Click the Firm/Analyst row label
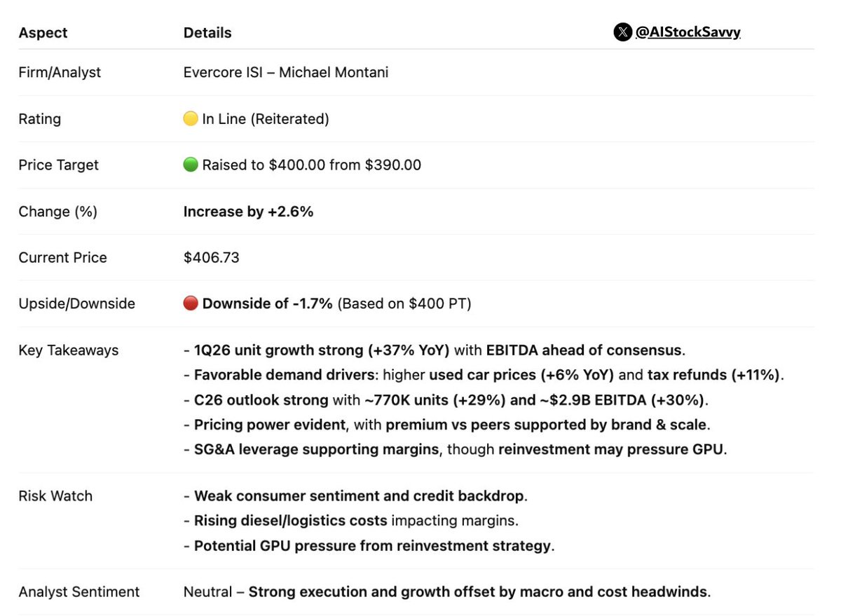 click(x=60, y=72)
